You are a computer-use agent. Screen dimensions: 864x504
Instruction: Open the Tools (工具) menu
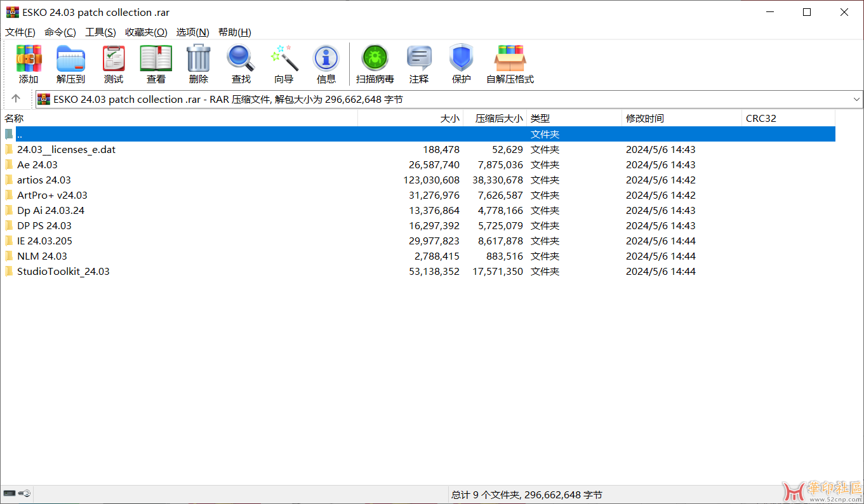pyautogui.click(x=101, y=32)
